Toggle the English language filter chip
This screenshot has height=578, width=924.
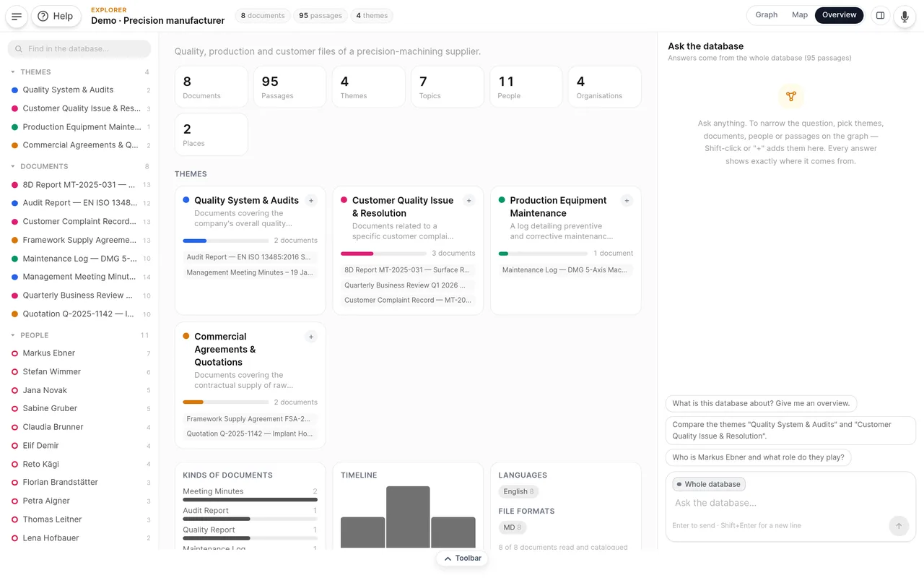(x=518, y=491)
